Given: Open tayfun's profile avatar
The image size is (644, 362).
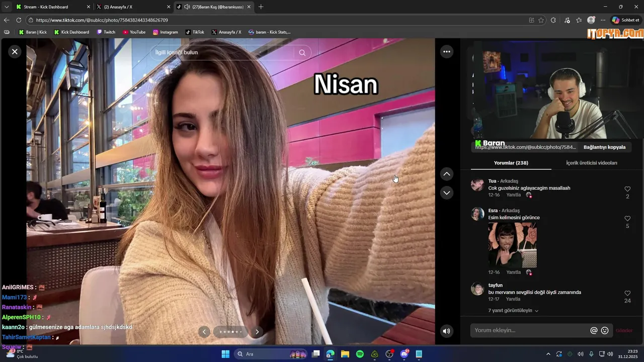Looking at the screenshot, I should point(477,289).
